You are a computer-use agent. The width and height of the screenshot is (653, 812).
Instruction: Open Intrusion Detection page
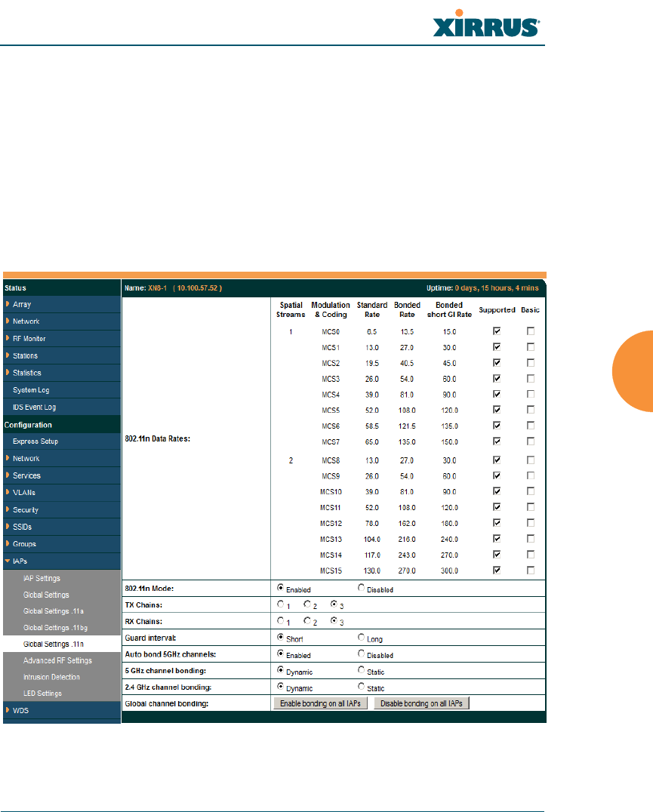click(x=51, y=677)
